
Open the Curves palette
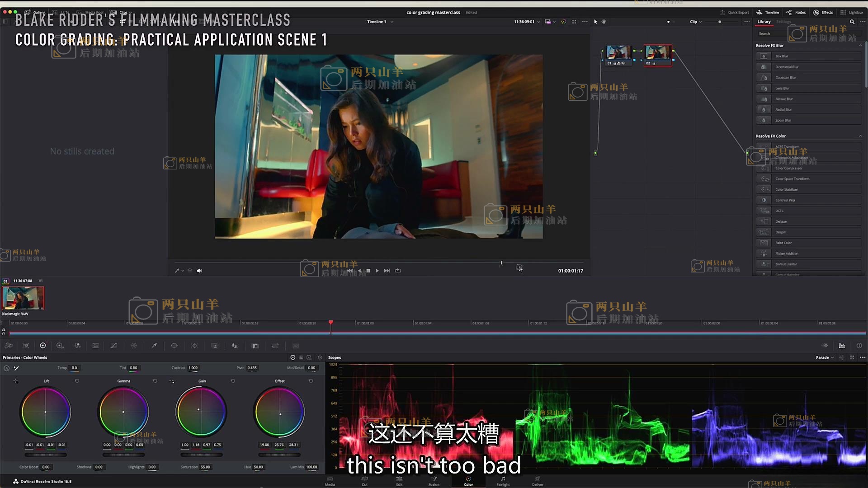113,346
